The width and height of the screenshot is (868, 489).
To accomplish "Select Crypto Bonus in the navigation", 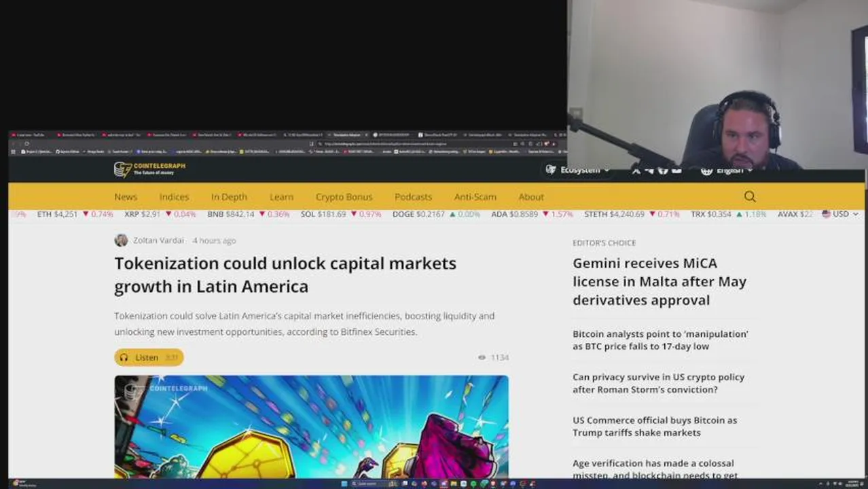I will [344, 196].
